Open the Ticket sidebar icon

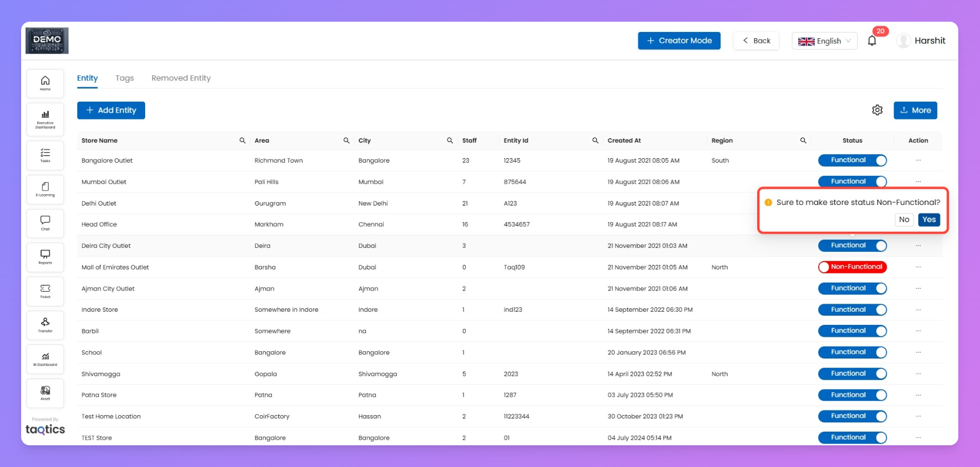tap(45, 291)
